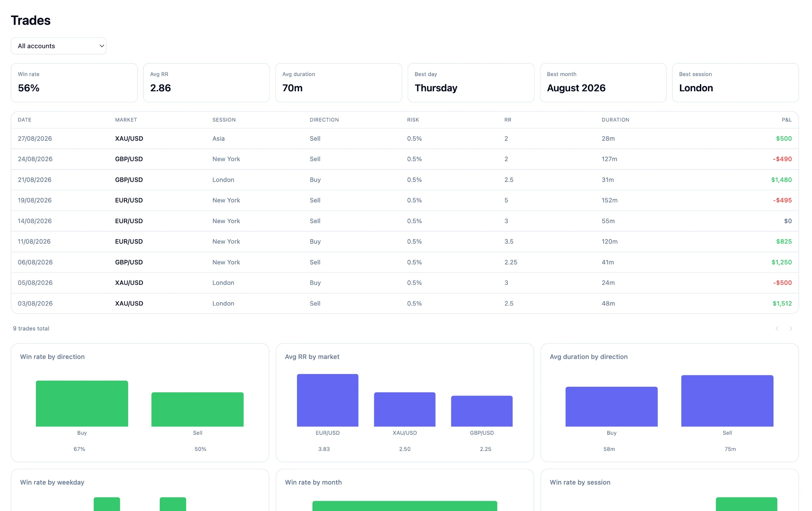The height and width of the screenshot is (511, 812).
Task: Sort by the MARKET column header
Action: coord(126,120)
